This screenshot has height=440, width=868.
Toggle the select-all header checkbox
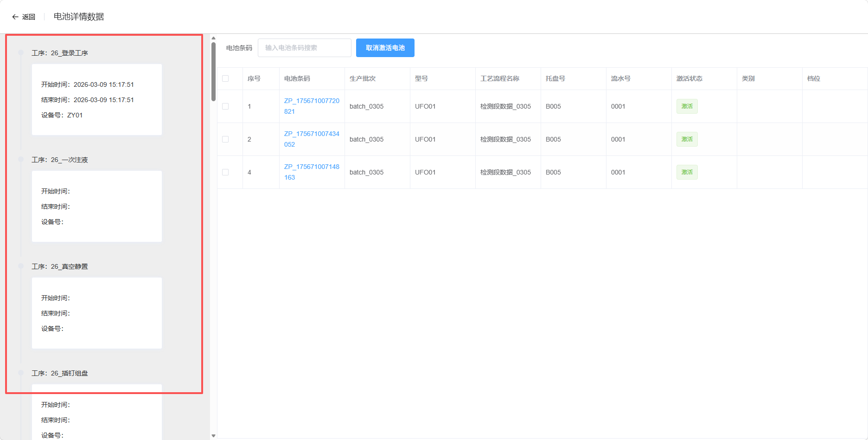click(x=225, y=78)
